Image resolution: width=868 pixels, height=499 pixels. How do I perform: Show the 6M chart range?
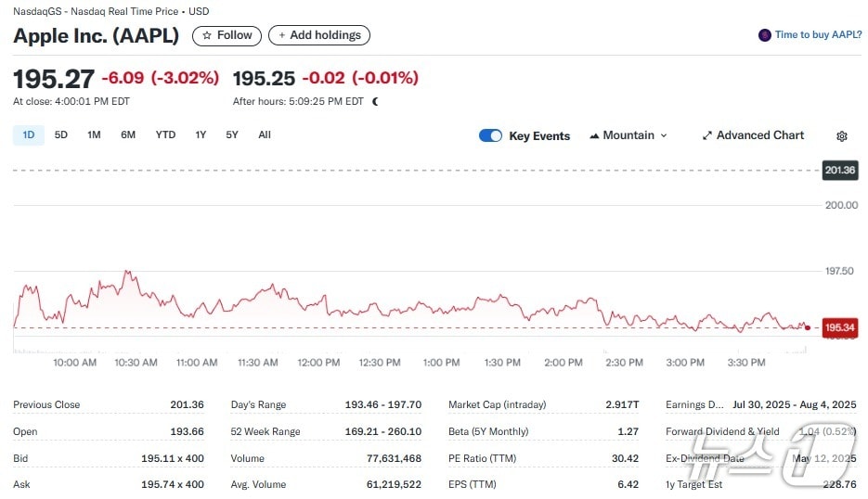point(128,134)
